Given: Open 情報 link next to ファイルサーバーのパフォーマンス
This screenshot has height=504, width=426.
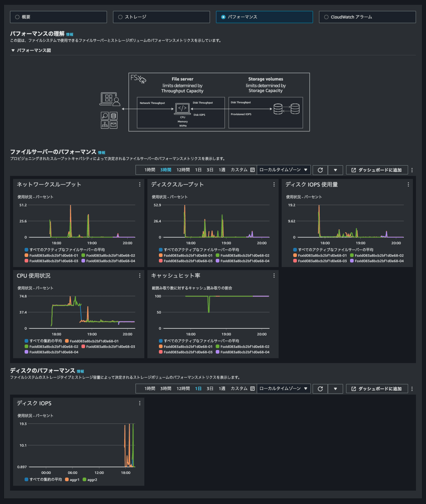Looking at the screenshot, I should pyautogui.click(x=102, y=153).
